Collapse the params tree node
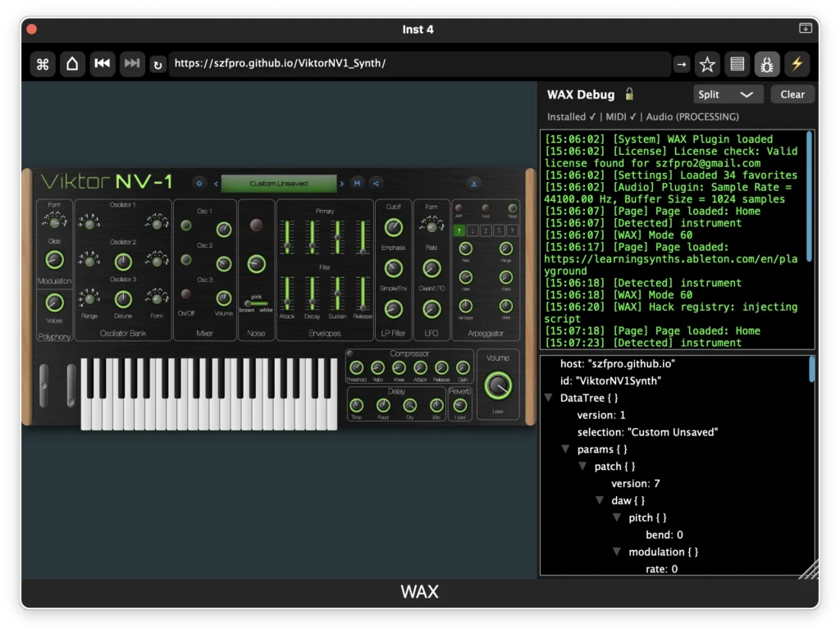 [565, 449]
